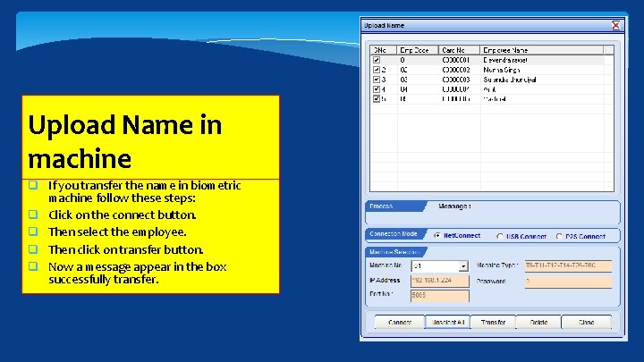
Task: Sort by the Employee Name column header
Action: coord(542,50)
